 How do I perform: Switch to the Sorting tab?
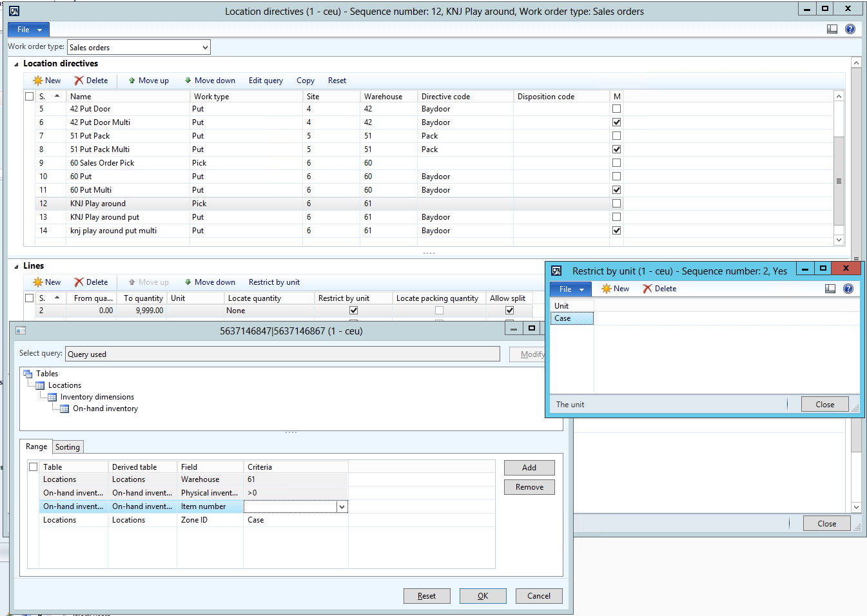pos(68,447)
